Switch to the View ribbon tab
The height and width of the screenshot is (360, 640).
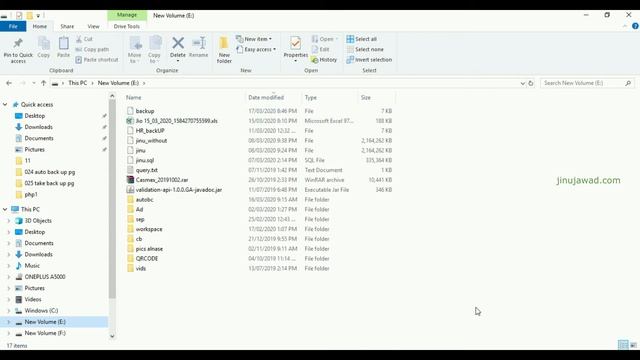(93, 26)
